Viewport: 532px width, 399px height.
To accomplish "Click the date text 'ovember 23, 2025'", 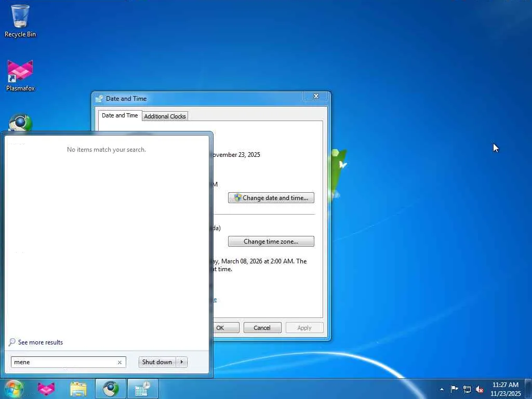I will point(235,155).
